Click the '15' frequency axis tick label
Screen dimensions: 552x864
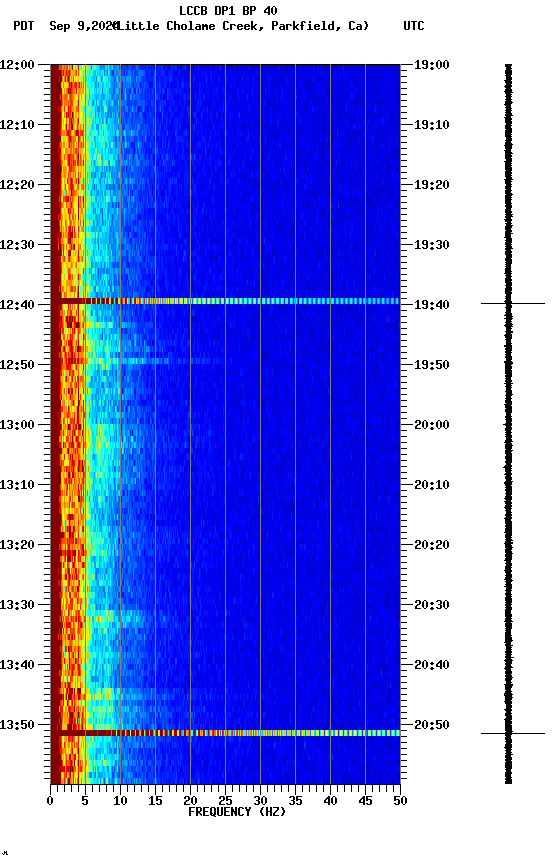[x=155, y=801]
